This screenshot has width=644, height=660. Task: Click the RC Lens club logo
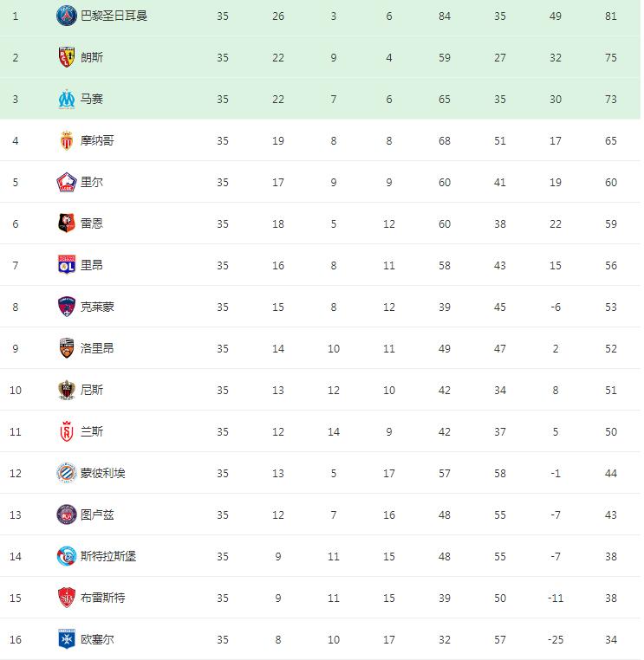point(67,57)
